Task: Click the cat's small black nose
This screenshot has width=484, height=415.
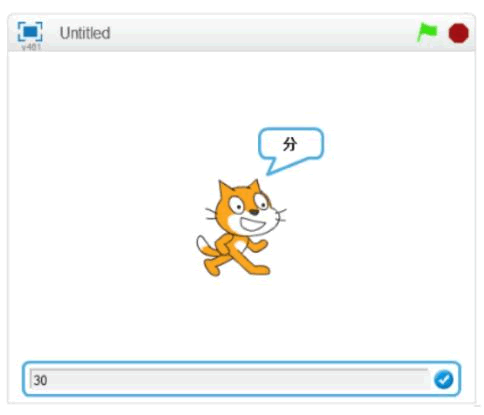Action: point(254,212)
